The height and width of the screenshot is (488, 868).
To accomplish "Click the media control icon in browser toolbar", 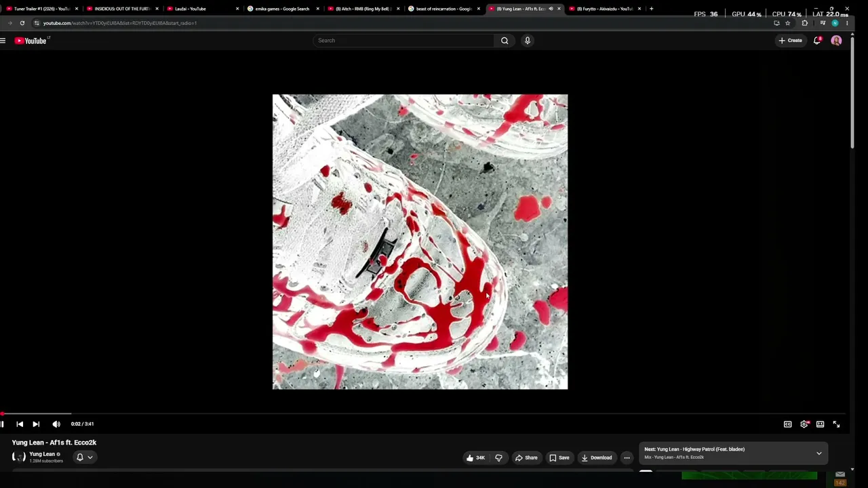I will (823, 23).
